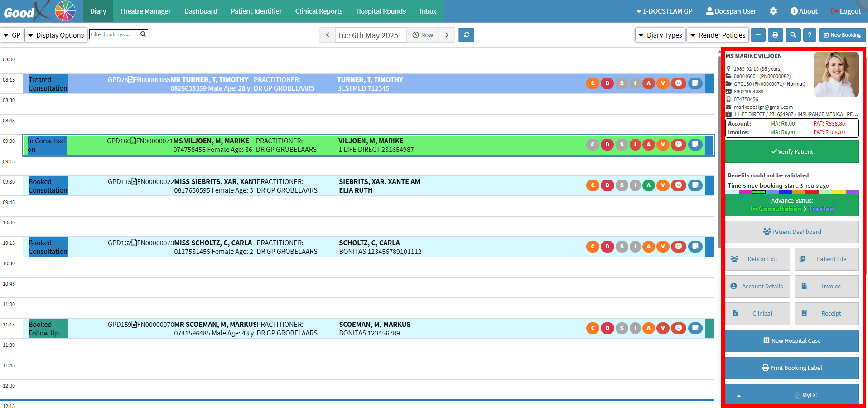Click the 'V' status circle on the Scoeman booking
The height and width of the screenshot is (408, 868).
[663, 328]
